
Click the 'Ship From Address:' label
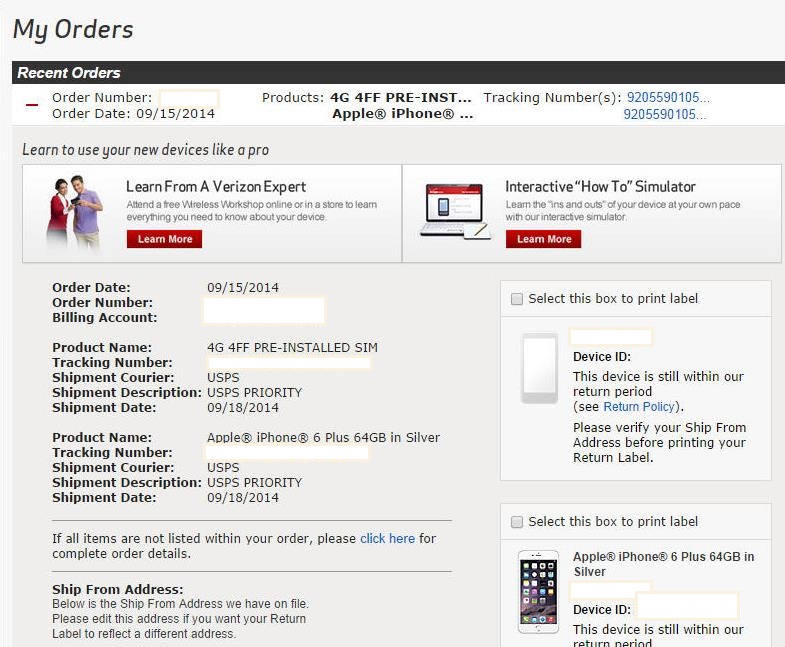tap(118, 589)
